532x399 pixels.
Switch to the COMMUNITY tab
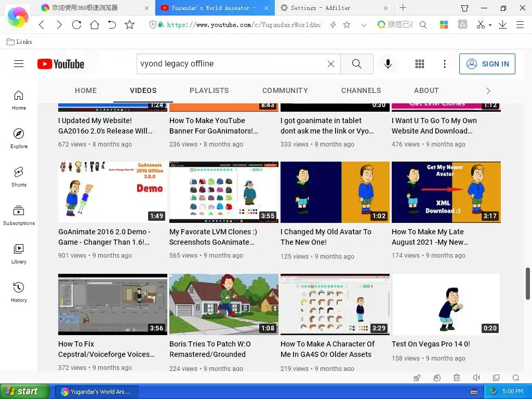click(285, 90)
